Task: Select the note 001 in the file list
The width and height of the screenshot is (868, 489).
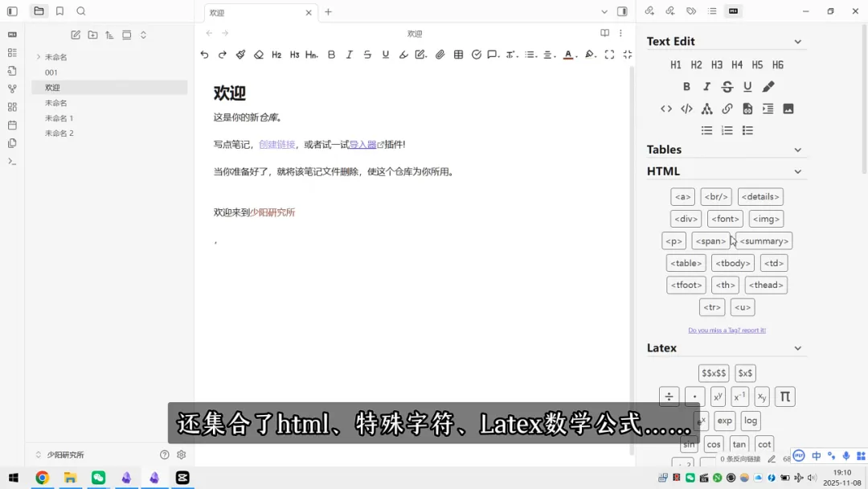Action: click(51, 72)
